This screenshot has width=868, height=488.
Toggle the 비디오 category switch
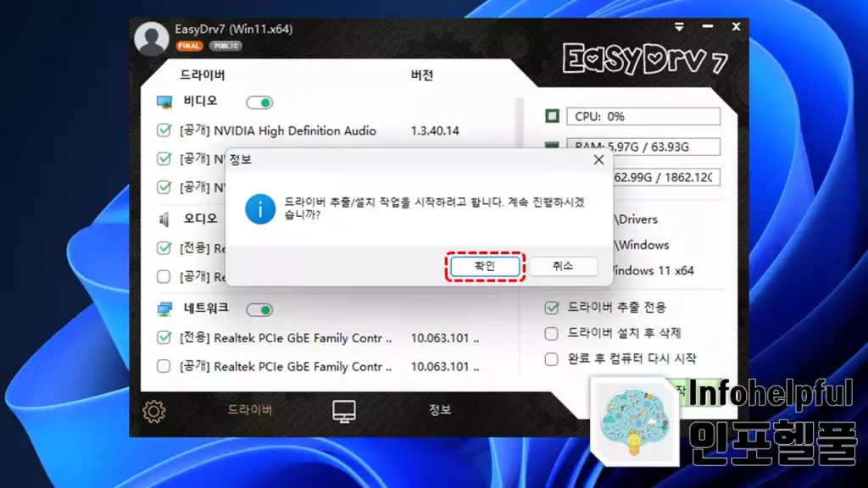coord(259,103)
